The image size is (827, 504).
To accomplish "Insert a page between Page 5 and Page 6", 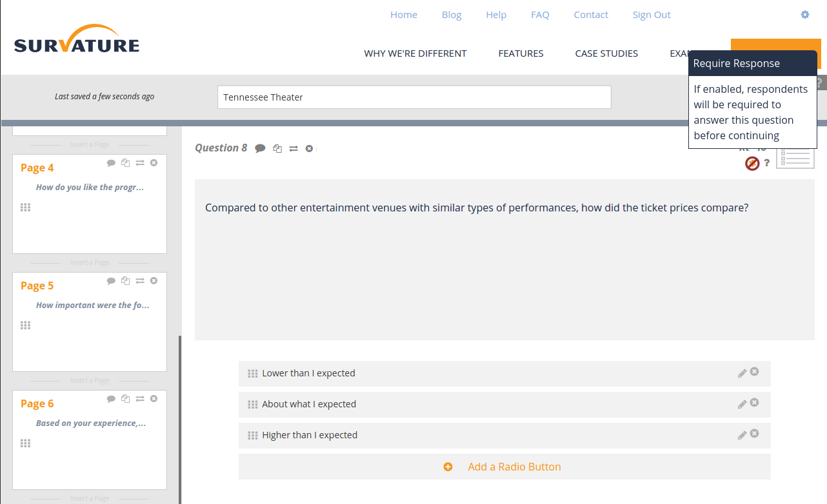I will point(90,380).
